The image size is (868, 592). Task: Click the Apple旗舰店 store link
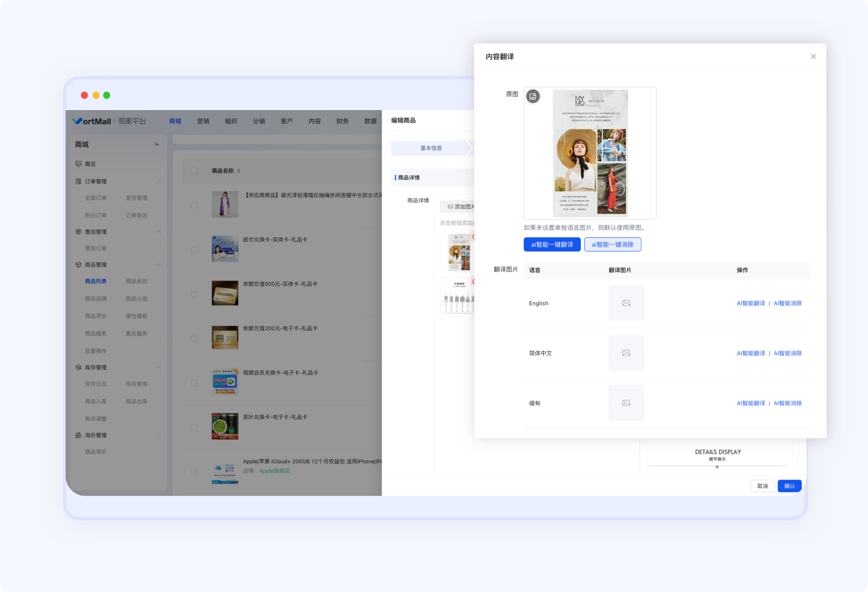coord(274,471)
